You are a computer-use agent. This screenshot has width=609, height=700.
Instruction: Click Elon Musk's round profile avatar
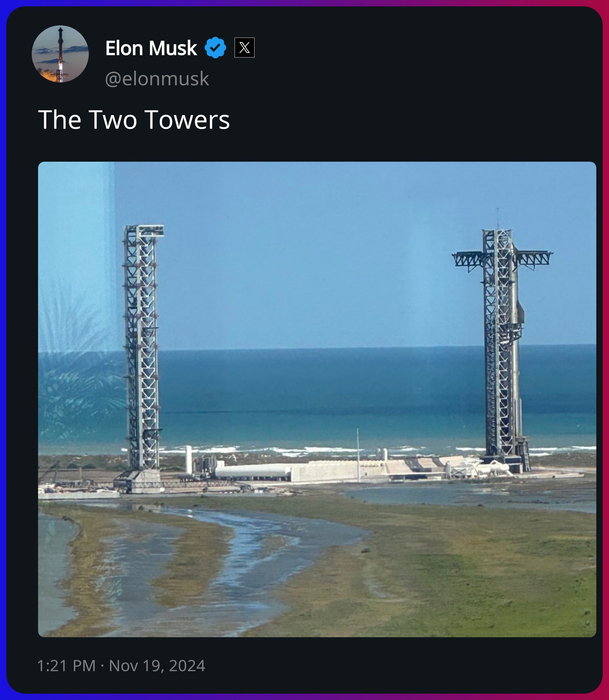tap(60, 54)
